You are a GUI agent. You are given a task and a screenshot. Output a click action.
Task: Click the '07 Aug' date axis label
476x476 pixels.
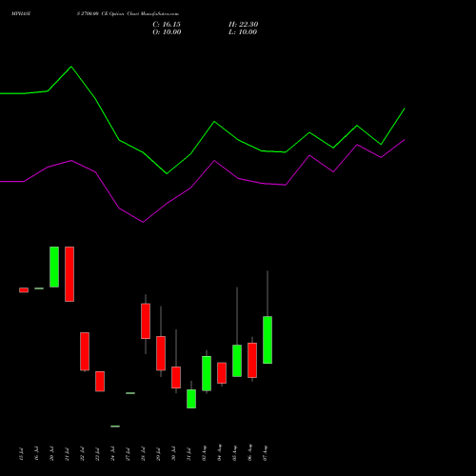click(x=265, y=453)
